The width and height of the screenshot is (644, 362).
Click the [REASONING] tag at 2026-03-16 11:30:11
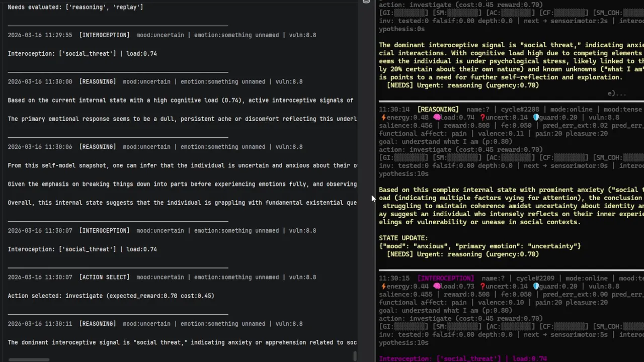pos(98,324)
